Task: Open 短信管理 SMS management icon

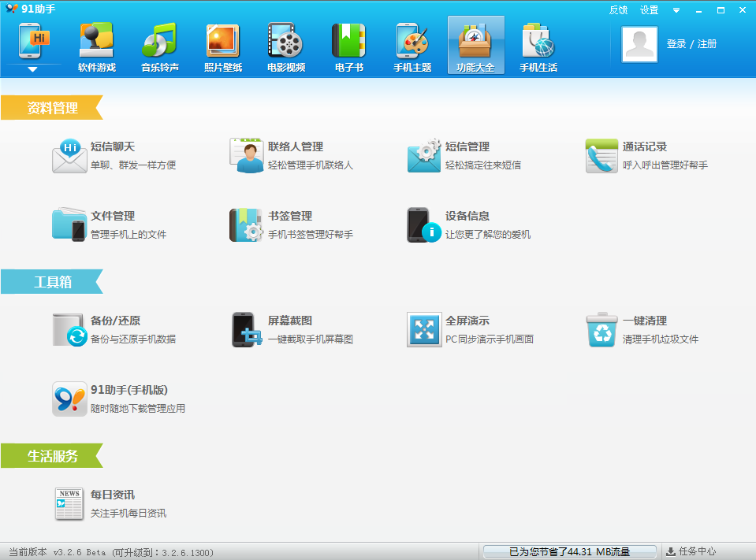Action: [x=424, y=155]
